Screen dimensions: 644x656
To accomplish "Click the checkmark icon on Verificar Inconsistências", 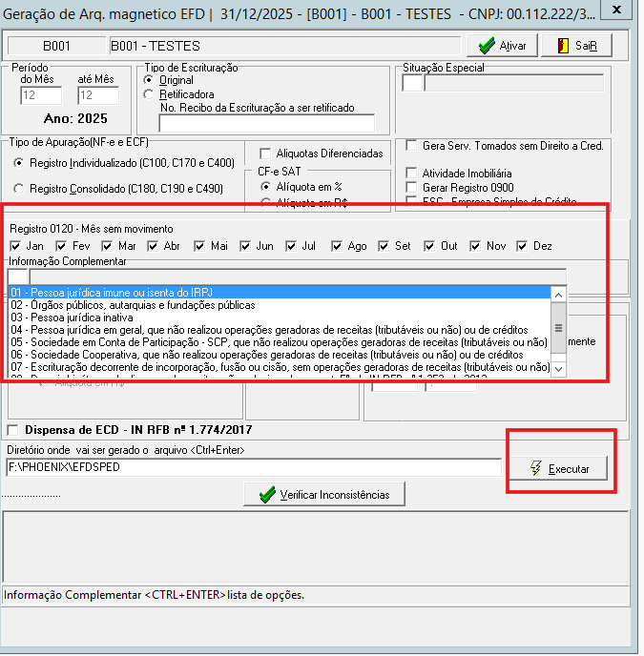I will [267, 495].
